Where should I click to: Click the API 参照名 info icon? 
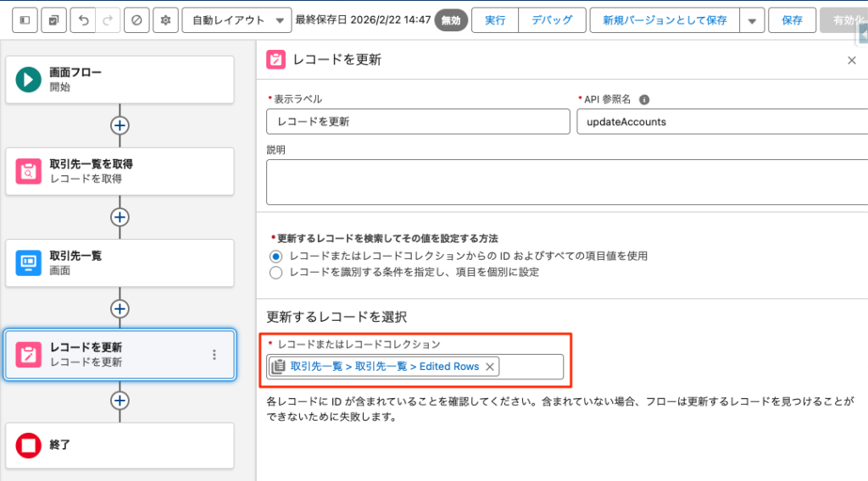coord(644,99)
